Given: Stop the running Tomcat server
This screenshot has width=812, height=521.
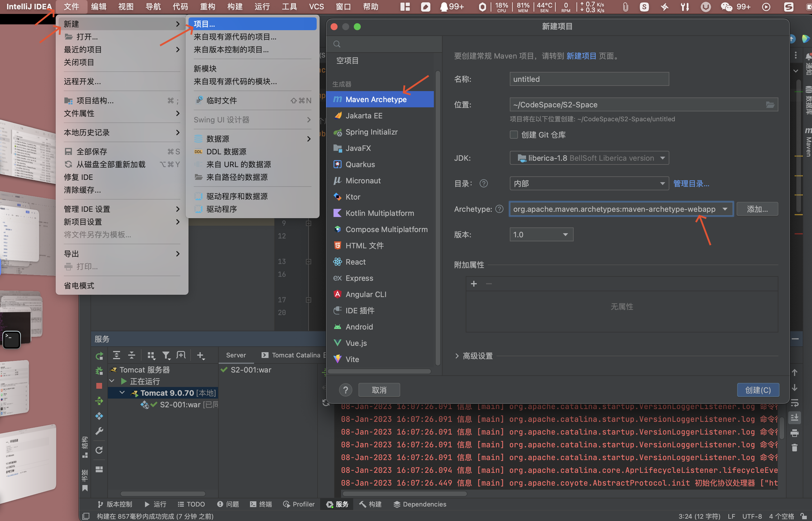Looking at the screenshot, I should (99, 386).
